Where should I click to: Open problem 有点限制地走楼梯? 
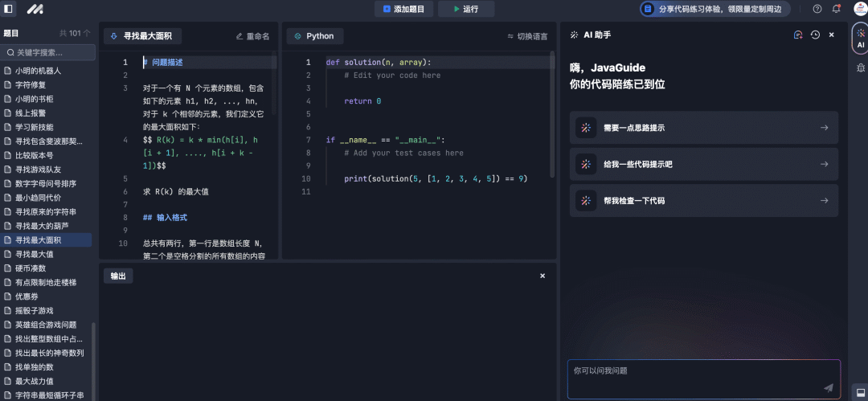coord(47,283)
